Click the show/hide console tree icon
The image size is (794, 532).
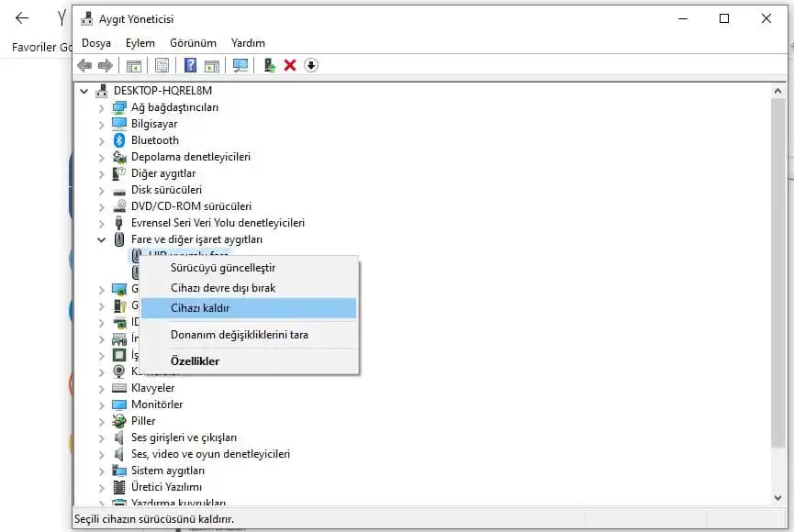coord(134,65)
